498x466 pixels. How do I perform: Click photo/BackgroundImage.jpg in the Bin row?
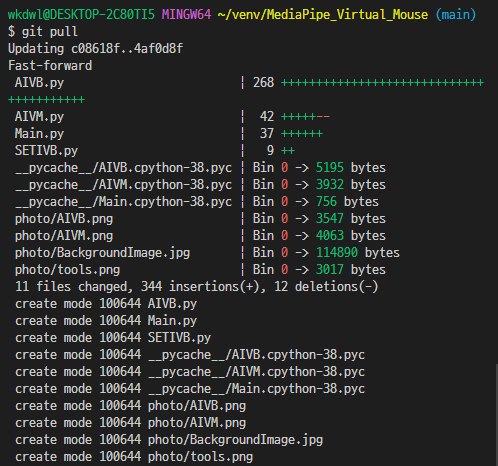pyautogui.click(x=102, y=253)
